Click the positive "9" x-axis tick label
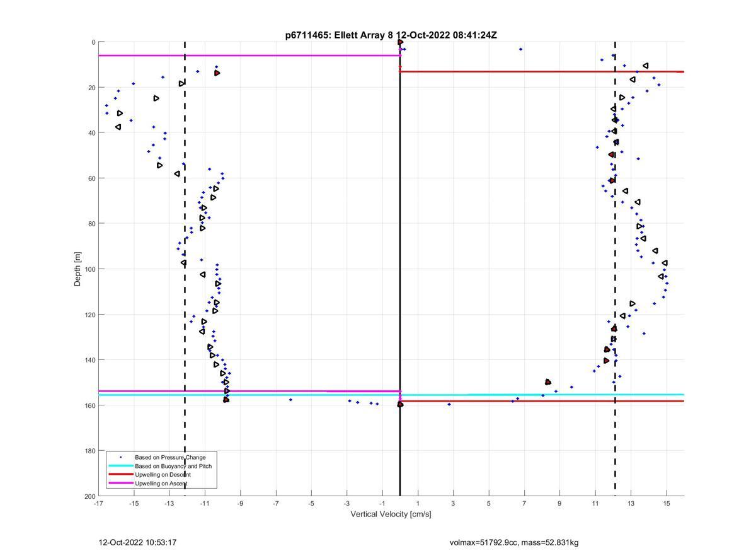Viewport: 756px width, 558px height. click(x=559, y=503)
